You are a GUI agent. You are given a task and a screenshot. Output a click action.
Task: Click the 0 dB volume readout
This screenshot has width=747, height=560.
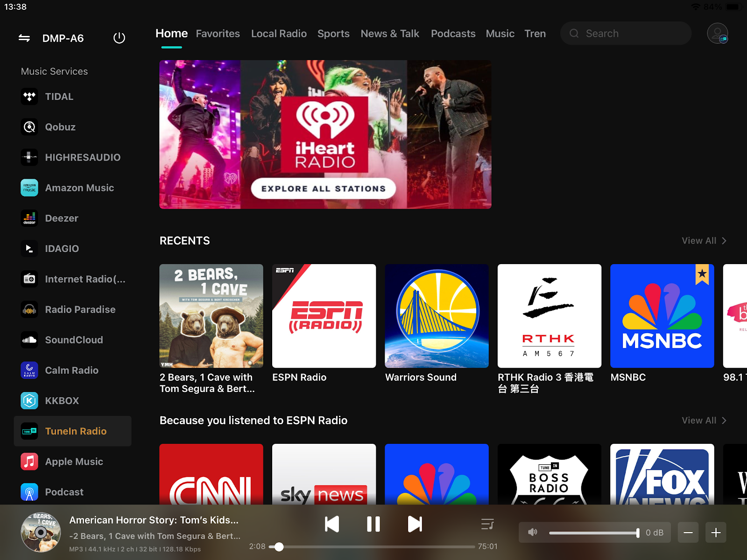(655, 532)
